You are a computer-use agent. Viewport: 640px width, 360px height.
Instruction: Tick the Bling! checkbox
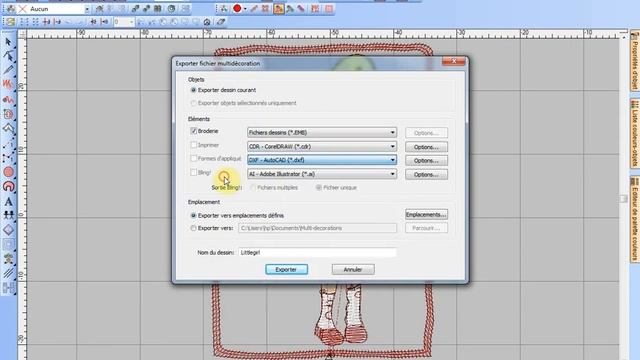193,173
